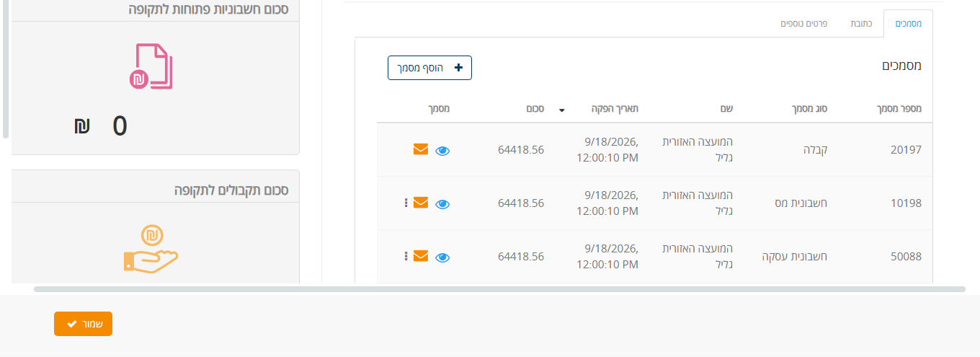
Task: Open more options for document 50088
Action: click(x=406, y=256)
